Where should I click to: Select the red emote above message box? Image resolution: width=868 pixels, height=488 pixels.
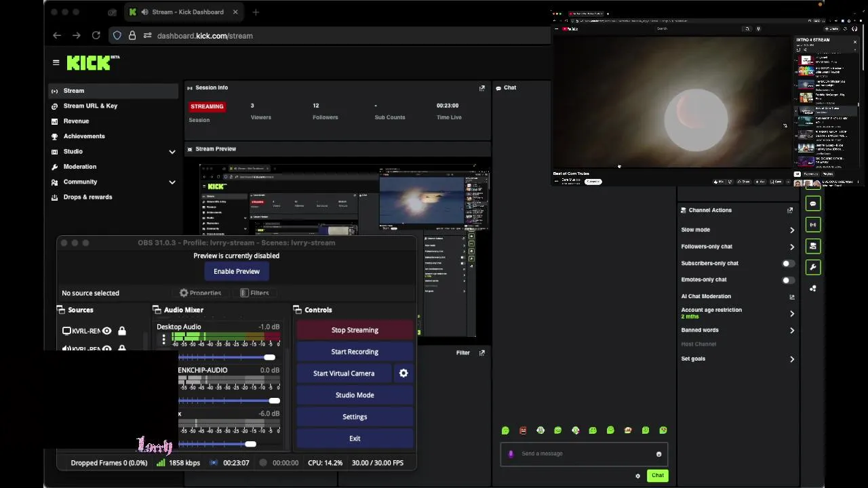[523, 430]
